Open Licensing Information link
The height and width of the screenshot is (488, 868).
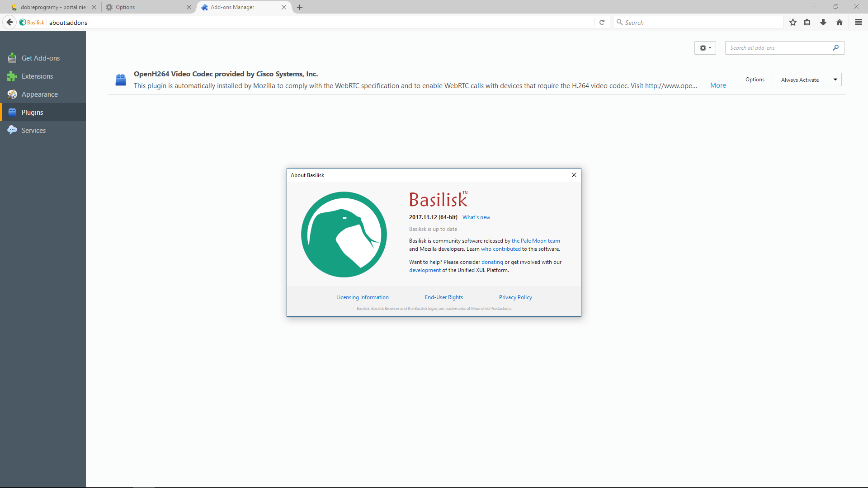click(362, 297)
